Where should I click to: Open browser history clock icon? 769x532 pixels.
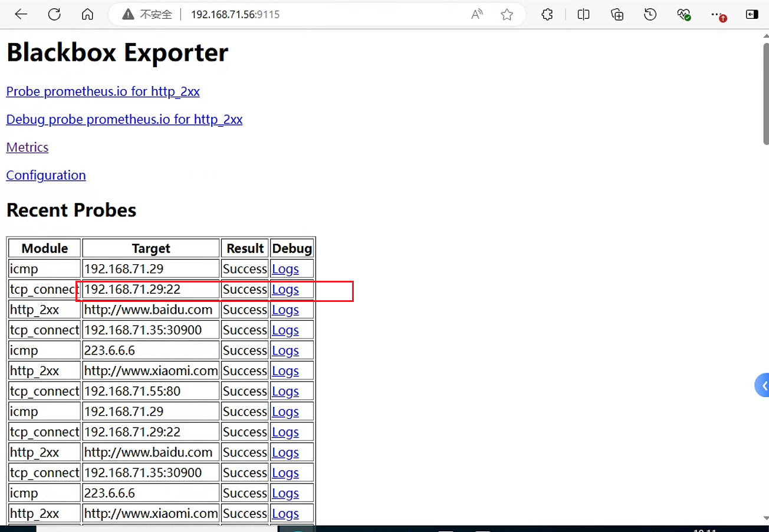[650, 15]
